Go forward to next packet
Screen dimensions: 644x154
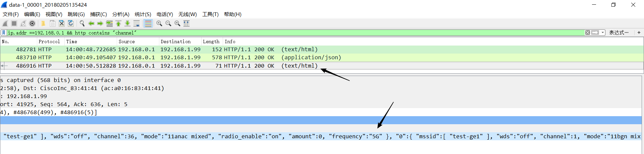pos(100,23)
